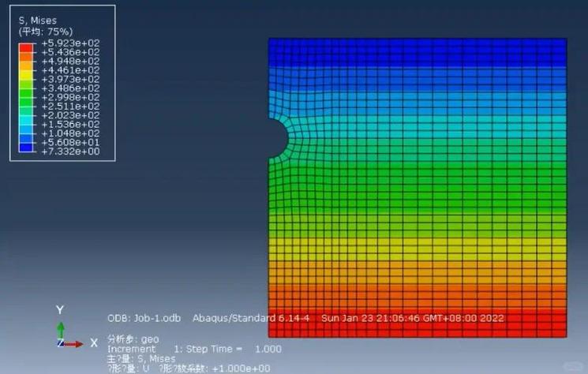
Task: Select the legend value +2.511e+02
Action: [x=70, y=106]
